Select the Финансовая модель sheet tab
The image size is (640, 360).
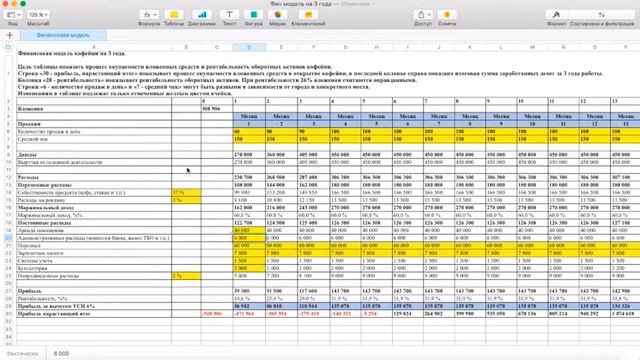click(x=63, y=35)
